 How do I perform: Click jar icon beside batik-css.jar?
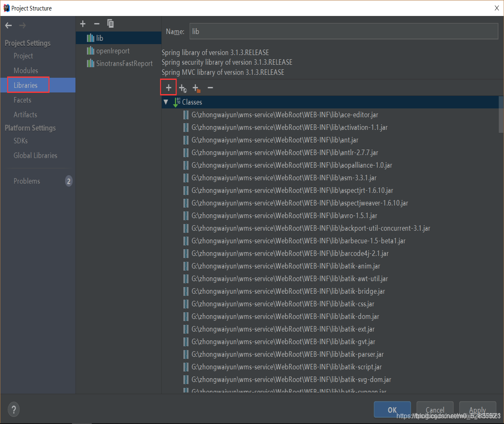click(x=186, y=304)
